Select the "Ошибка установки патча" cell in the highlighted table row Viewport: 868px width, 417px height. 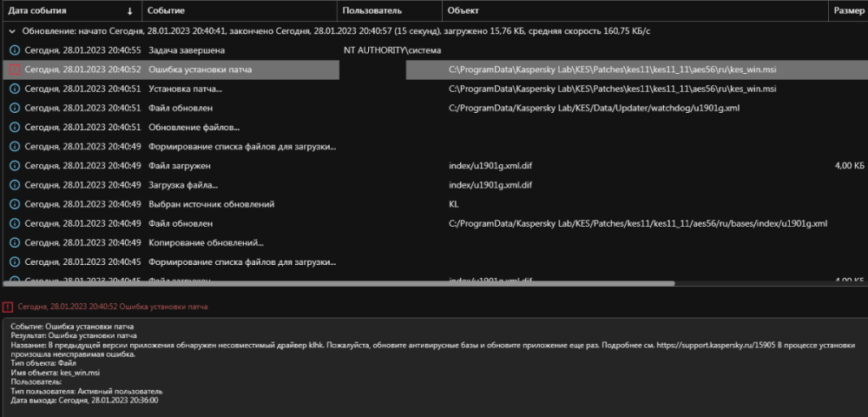[200, 69]
